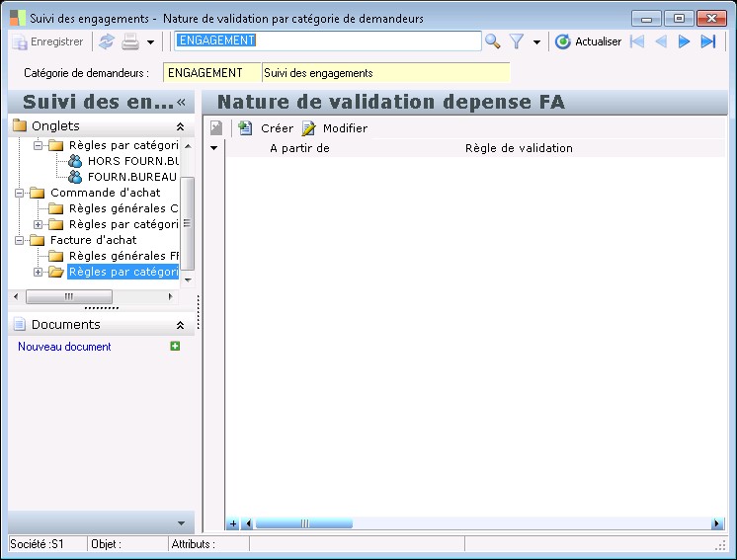Click tree horizontal scrollbar right arrow
Image resolution: width=737 pixels, height=560 pixels.
[x=170, y=296]
